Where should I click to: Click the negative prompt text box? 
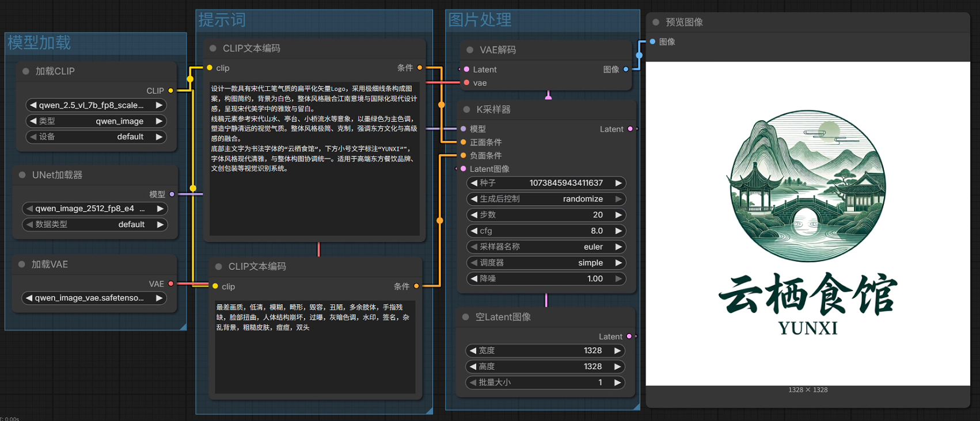click(315, 346)
